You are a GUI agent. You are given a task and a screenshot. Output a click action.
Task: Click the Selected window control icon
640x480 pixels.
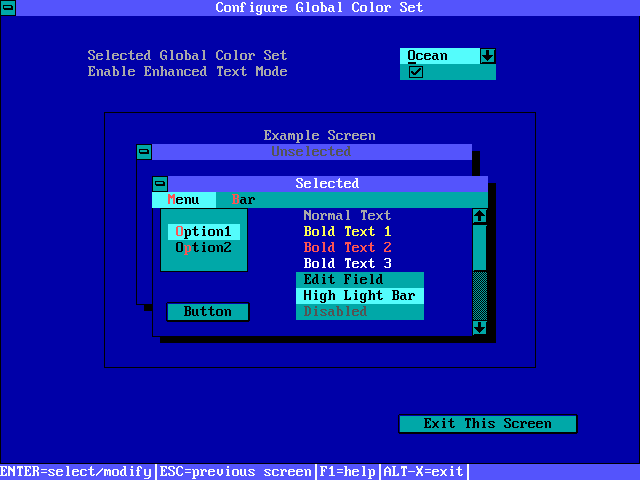point(160,184)
